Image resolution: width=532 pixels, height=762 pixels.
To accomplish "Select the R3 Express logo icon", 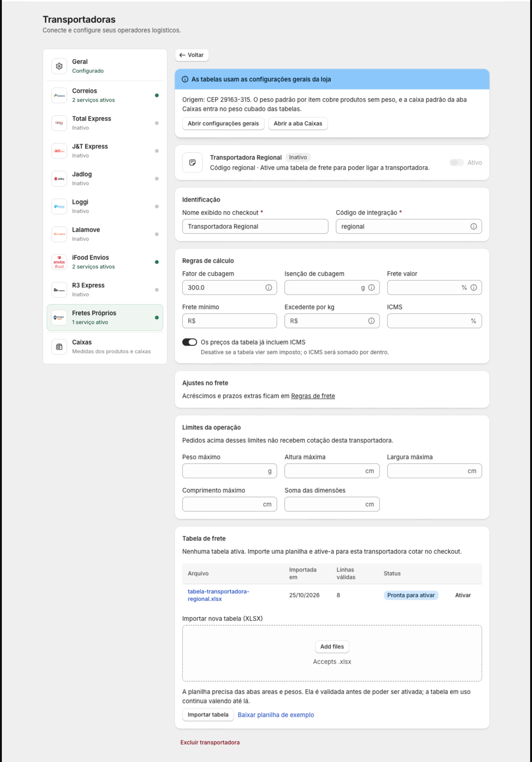I will (59, 290).
